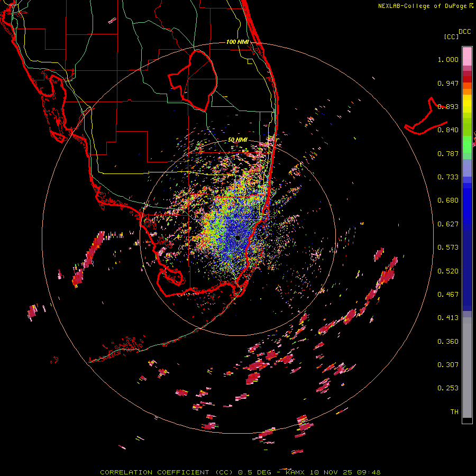Click the 0.520 scale value
Image resolution: width=476 pixels, height=476 pixels.
click(x=448, y=271)
